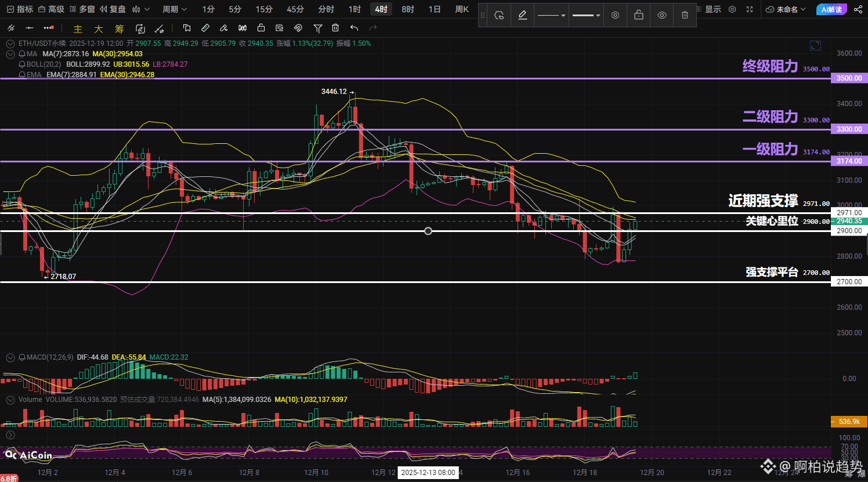The width and height of the screenshot is (868, 482).
Task: Select the 15分 timeframe tab
Action: (x=264, y=9)
